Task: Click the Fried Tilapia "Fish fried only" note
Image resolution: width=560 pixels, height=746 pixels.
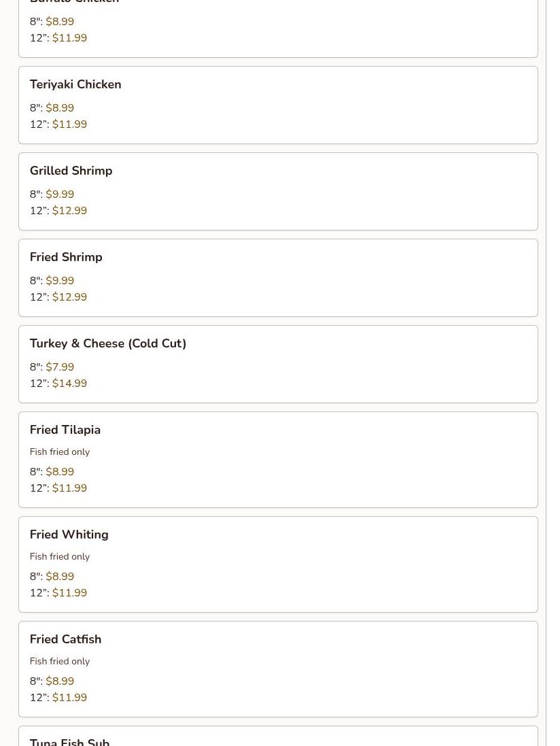Action: (60, 452)
